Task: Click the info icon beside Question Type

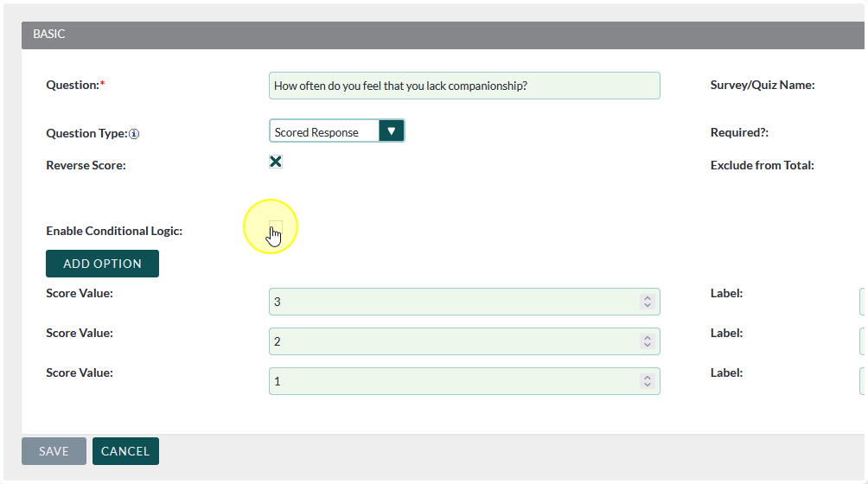Action: 134,134
